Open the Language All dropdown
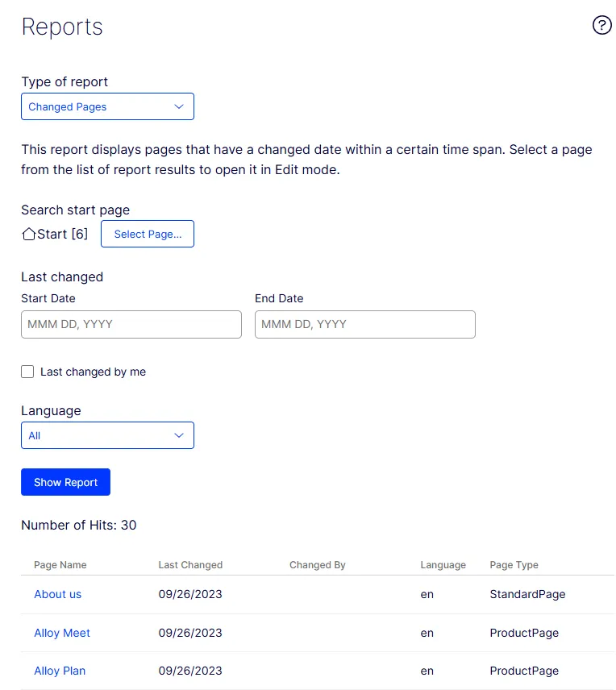This screenshot has height=690, width=616. point(107,435)
